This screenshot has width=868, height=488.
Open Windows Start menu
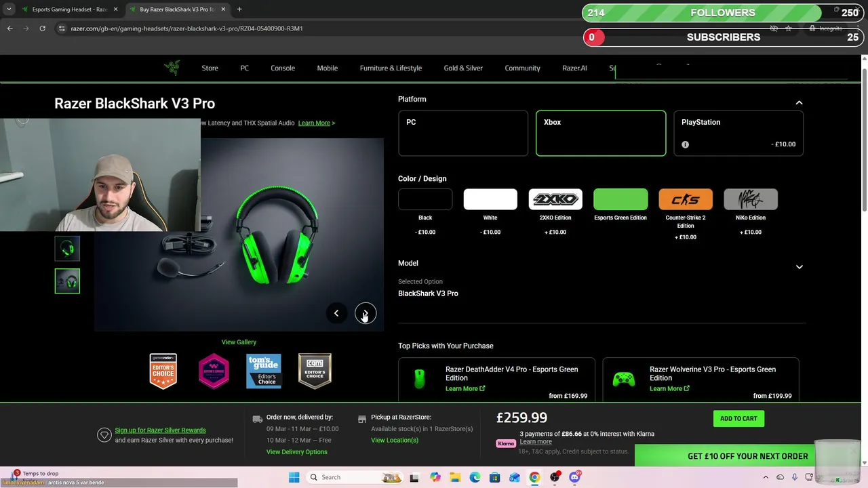tap(294, 477)
